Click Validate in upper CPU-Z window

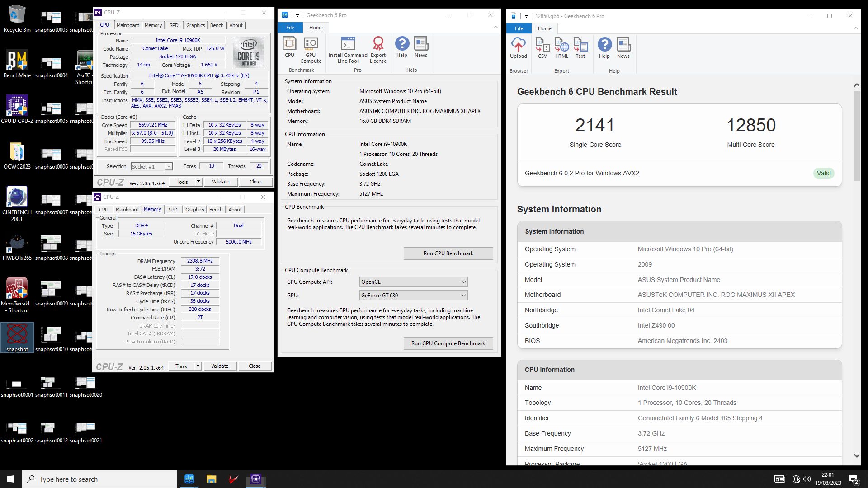(x=221, y=182)
